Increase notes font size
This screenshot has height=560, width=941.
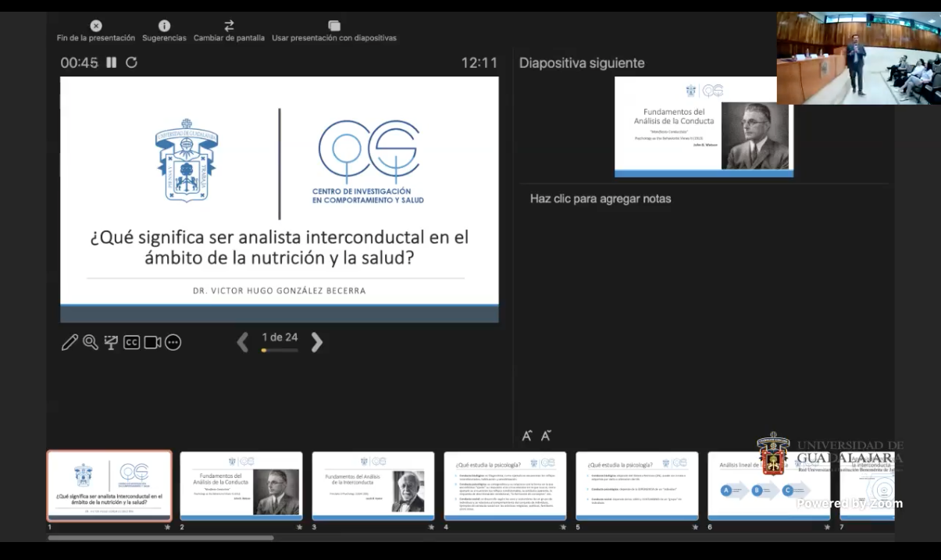526,436
